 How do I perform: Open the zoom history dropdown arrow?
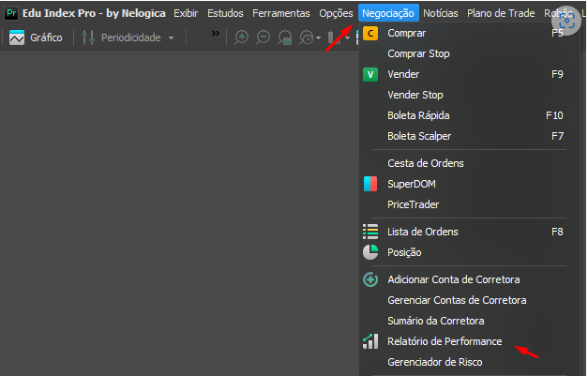318,38
